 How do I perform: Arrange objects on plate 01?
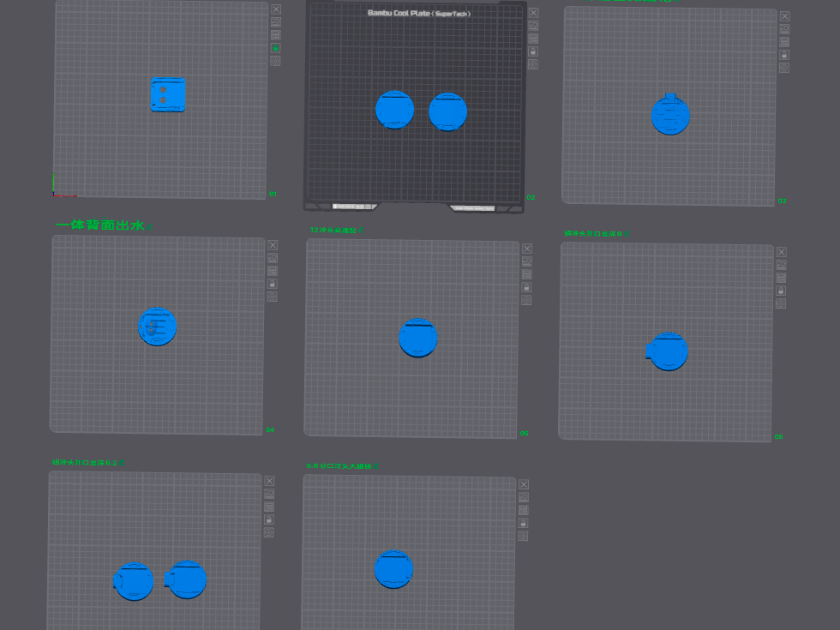click(x=276, y=35)
